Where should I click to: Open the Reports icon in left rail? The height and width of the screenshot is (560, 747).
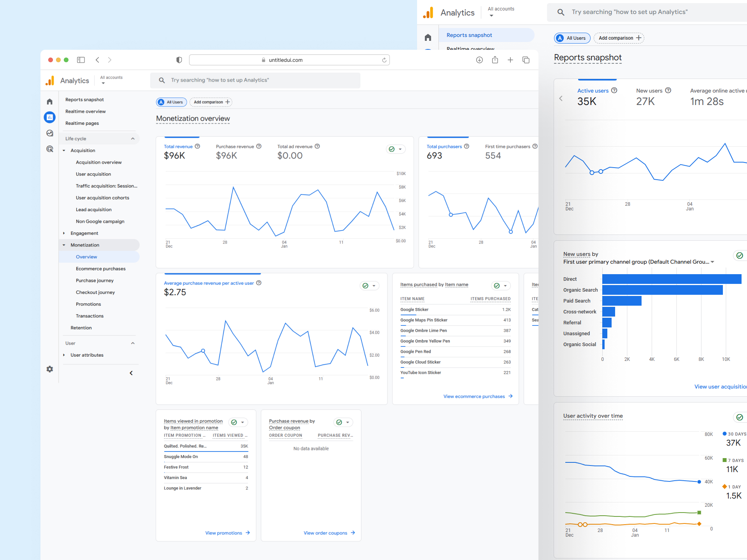(50, 117)
